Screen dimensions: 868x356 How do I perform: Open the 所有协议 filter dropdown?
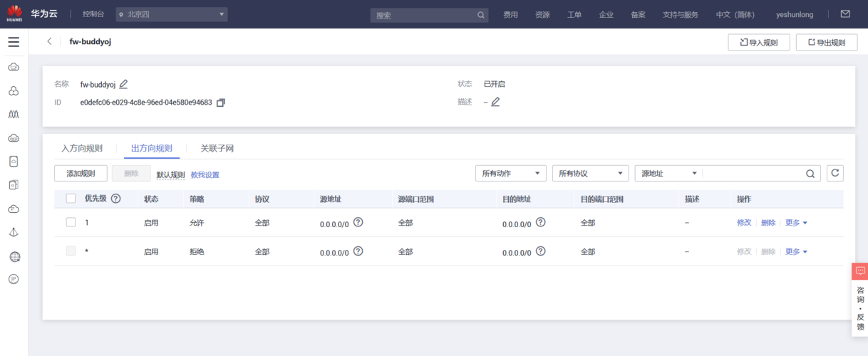591,173
